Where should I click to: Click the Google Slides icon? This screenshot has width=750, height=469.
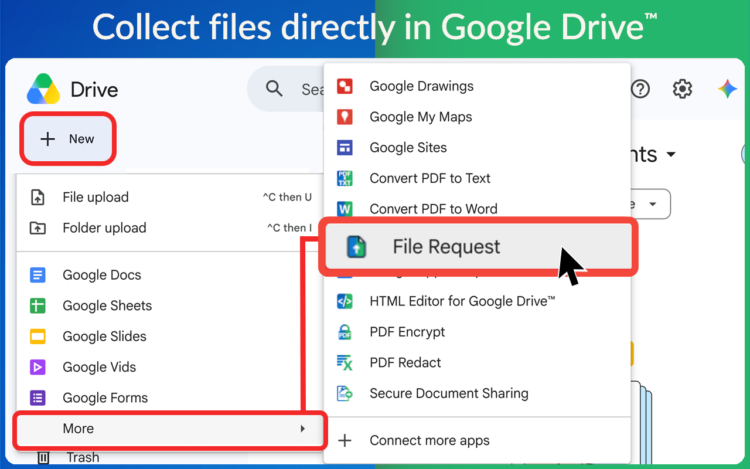[38, 336]
